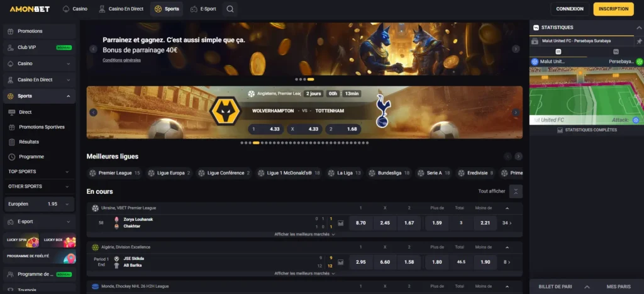Viewport: 644px width, 294px height.
Task: Click the Tottenham club crest
Action: pos(383,111)
